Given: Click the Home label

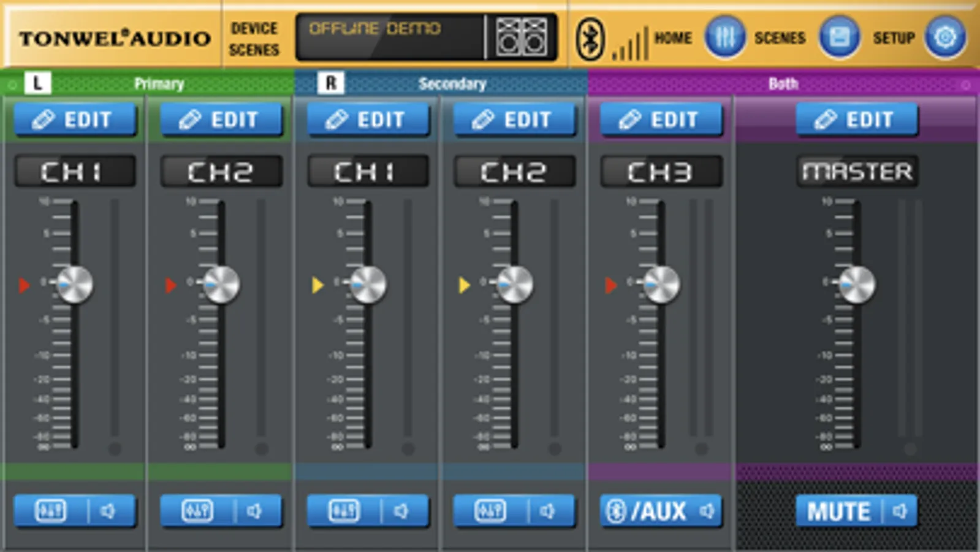Looking at the screenshot, I should [673, 38].
